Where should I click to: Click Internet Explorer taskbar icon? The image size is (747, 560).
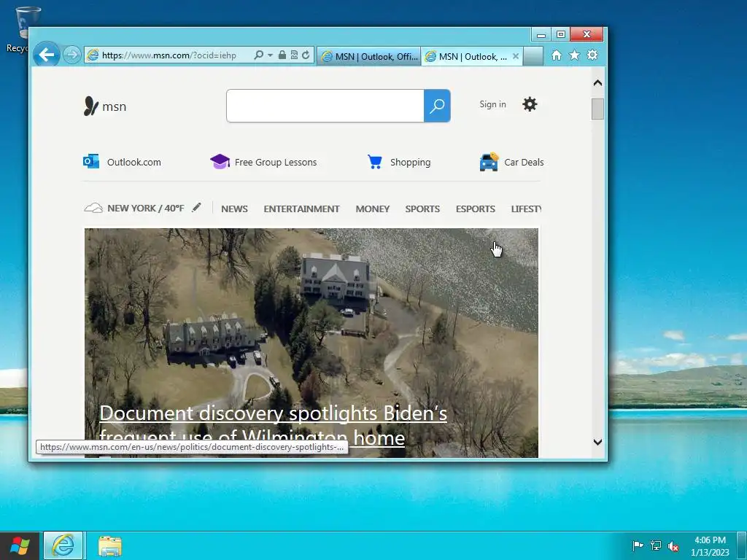(x=63, y=545)
